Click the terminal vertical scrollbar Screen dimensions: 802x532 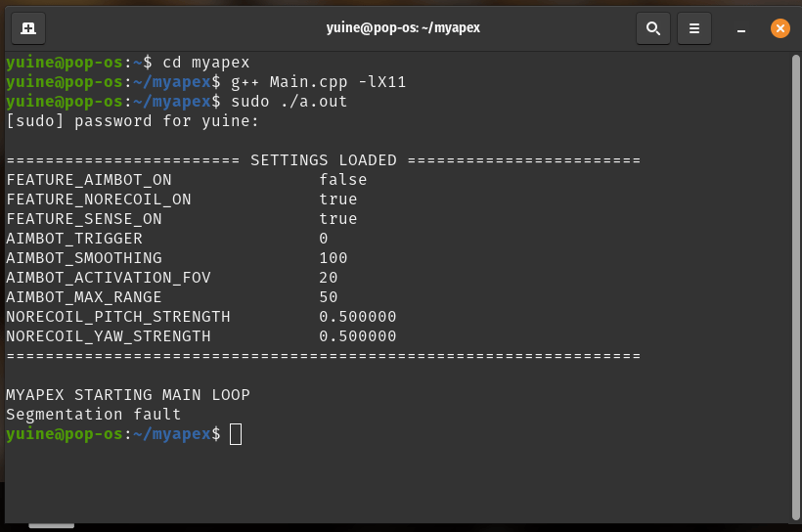[x=795, y=287]
